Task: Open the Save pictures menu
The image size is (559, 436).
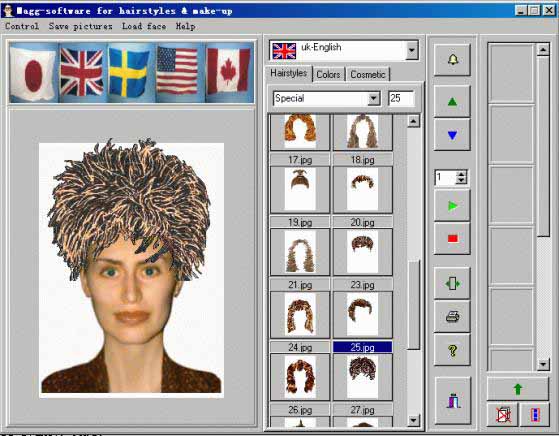Action: point(81,26)
